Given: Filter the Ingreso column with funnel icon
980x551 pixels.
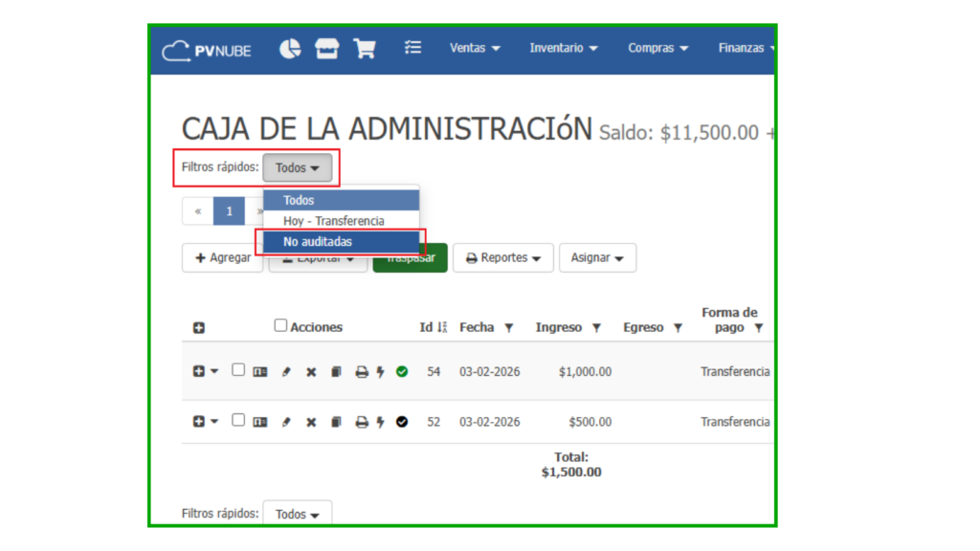Looking at the screenshot, I should tap(596, 328).
